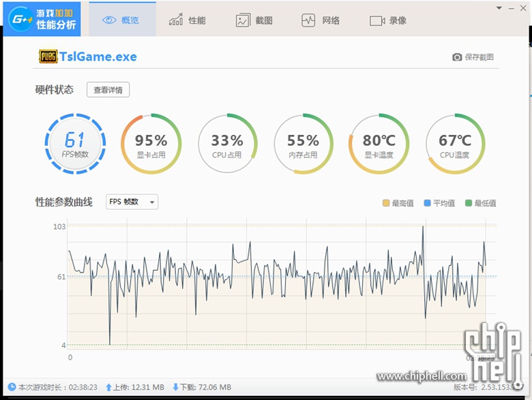532x400 pixels.
Task: Switch to the 性能 performance tab
Action: pos(188,20)
